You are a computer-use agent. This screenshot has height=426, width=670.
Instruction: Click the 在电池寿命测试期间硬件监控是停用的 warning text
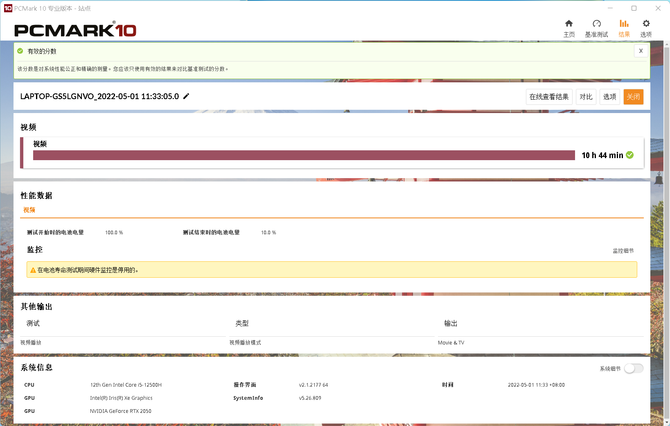88,270
